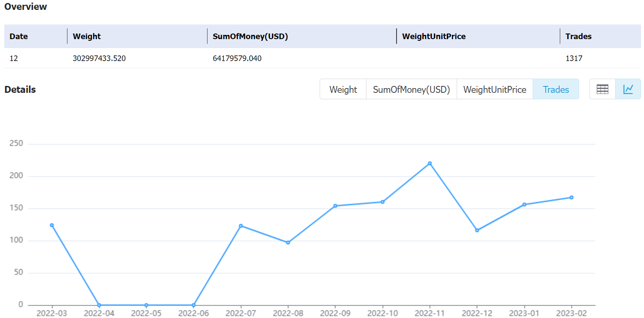The width and height of the screenshot is (644, 318).
Task: Click the money value 64179579.040
Action: 237,58
